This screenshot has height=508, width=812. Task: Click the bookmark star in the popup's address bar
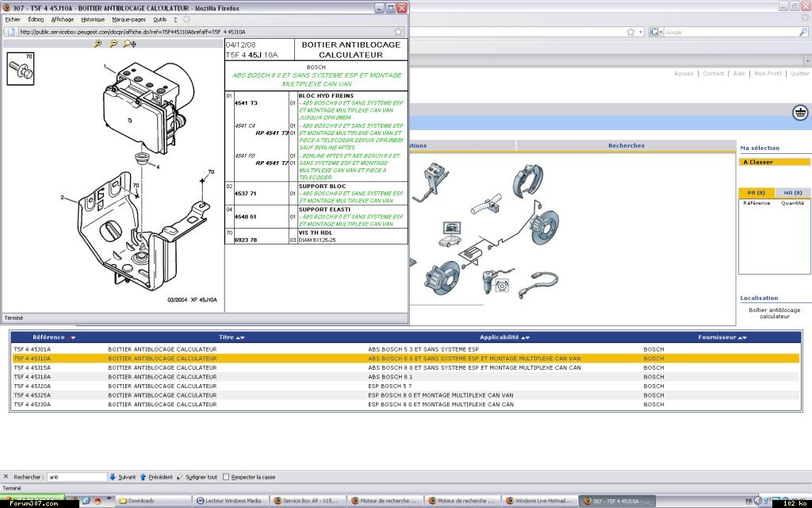(398, 32)
